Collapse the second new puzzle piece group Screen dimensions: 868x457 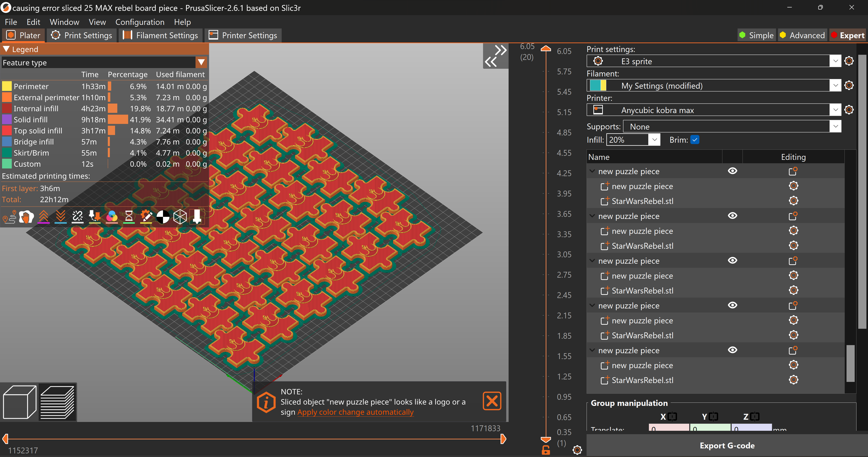click(592, 216)
